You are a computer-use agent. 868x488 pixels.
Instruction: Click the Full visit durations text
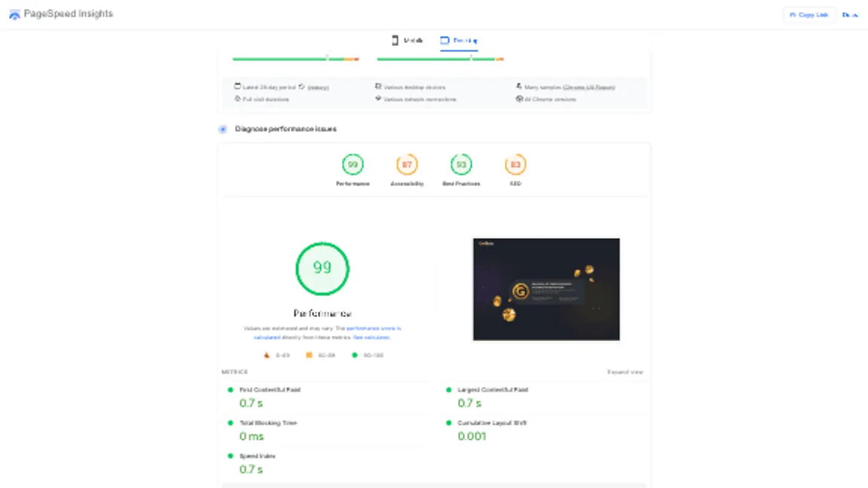(266, 99)
